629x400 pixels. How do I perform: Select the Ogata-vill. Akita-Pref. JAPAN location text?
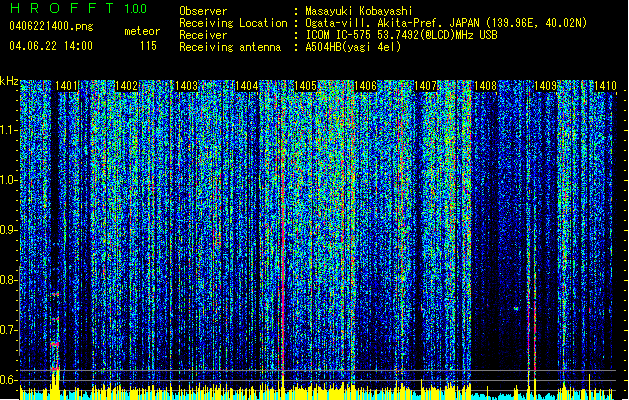point(446,23)
